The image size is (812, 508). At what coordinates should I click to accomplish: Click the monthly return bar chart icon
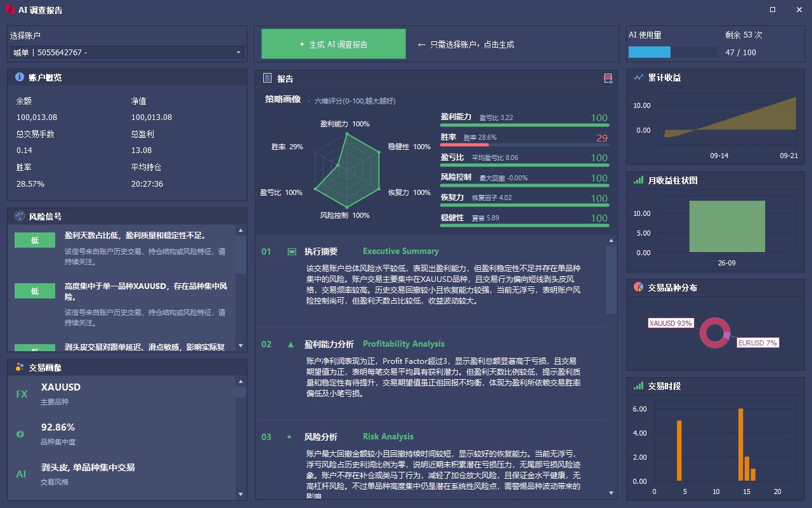pyautogui.click(x=638, y=180)
